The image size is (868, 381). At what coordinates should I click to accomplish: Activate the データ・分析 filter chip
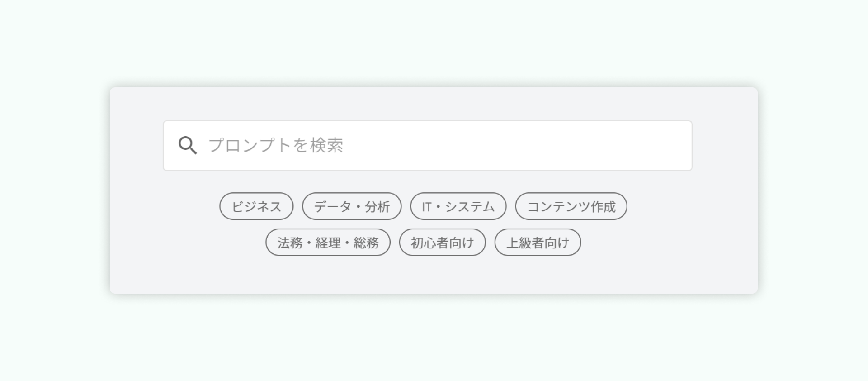click(352, 206)
